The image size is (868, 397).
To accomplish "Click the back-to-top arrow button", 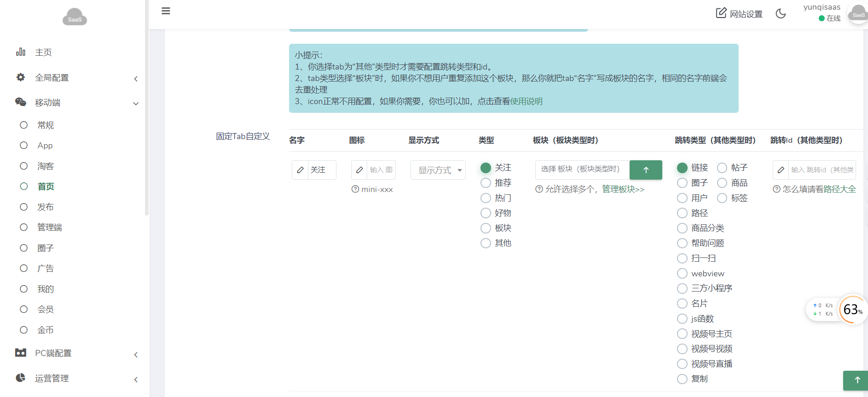I will pos(856,380).
